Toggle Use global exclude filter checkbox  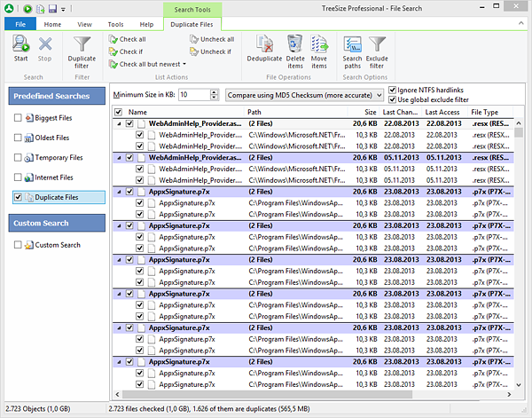[392, 99]
